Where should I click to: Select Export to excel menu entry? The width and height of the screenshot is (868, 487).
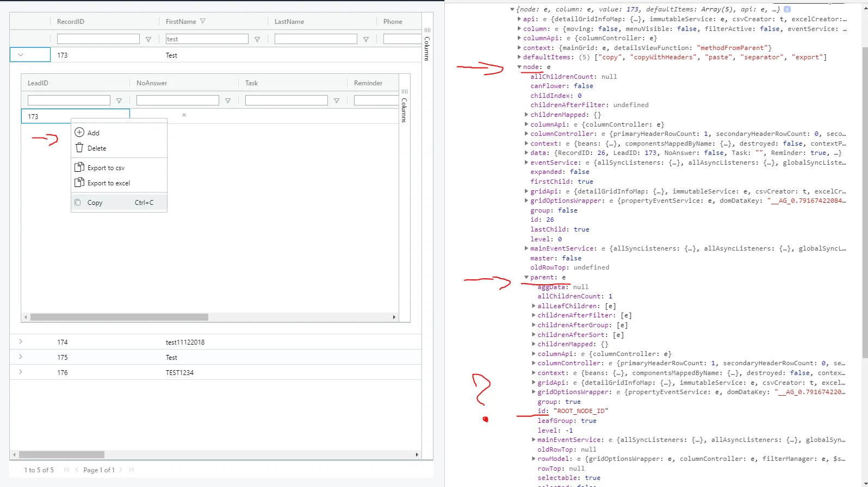click(119, 183)
